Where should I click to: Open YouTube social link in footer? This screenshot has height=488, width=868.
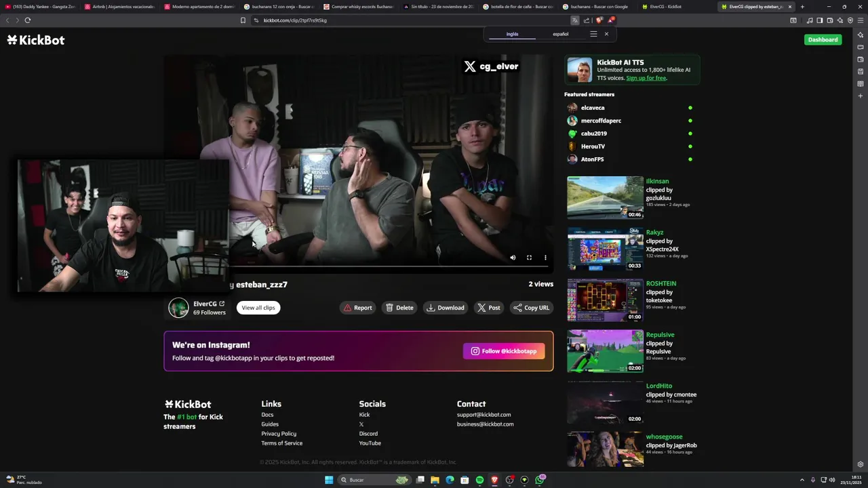pos(370,443)
